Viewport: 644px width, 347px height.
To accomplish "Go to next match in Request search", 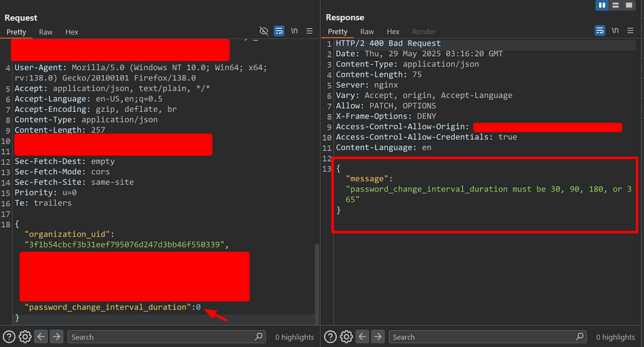I will (57, 337).
